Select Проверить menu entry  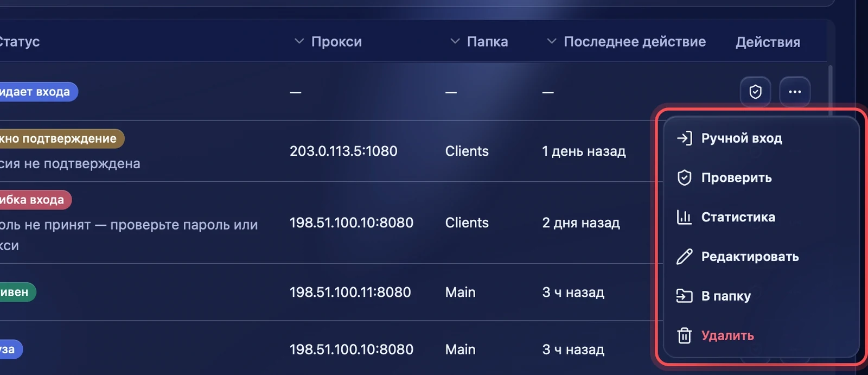click(x=761, y=177)
